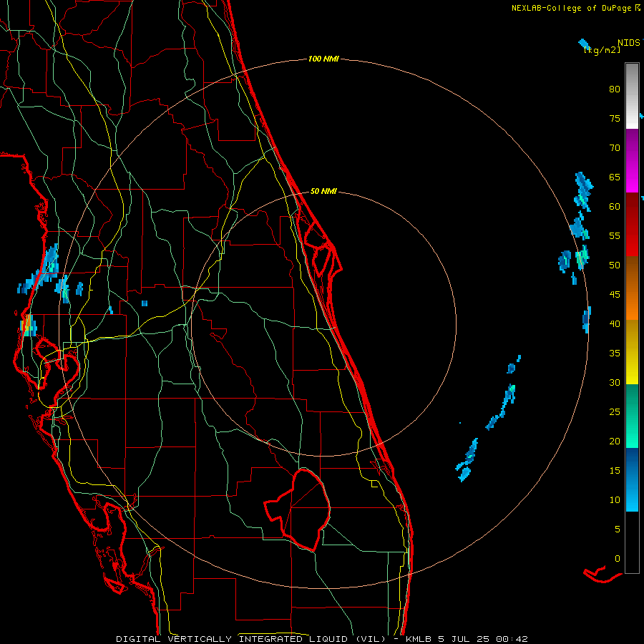Click the yellow segment of the color bar
This screenshot has height=644, width=644.
tap(632, 352)
